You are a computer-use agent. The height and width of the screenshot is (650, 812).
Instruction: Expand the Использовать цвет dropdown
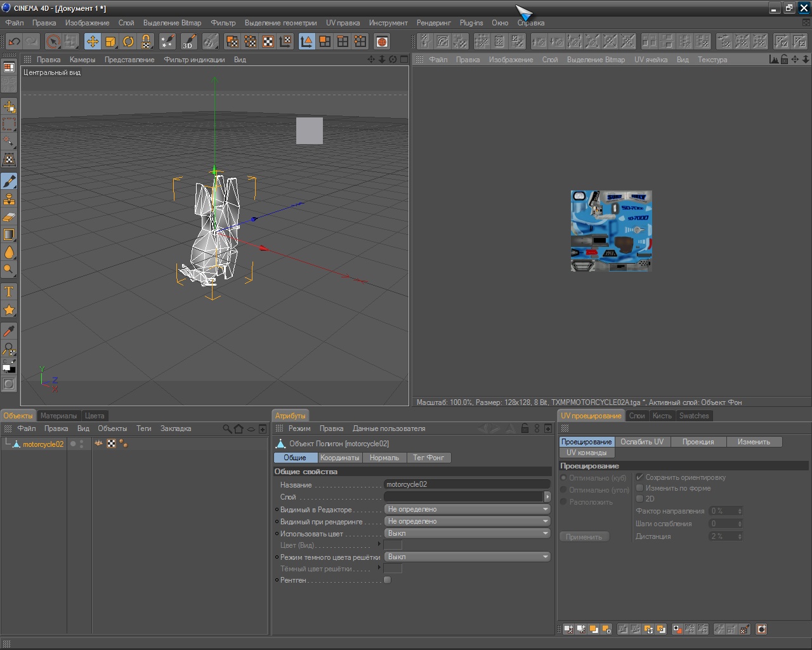467,533
